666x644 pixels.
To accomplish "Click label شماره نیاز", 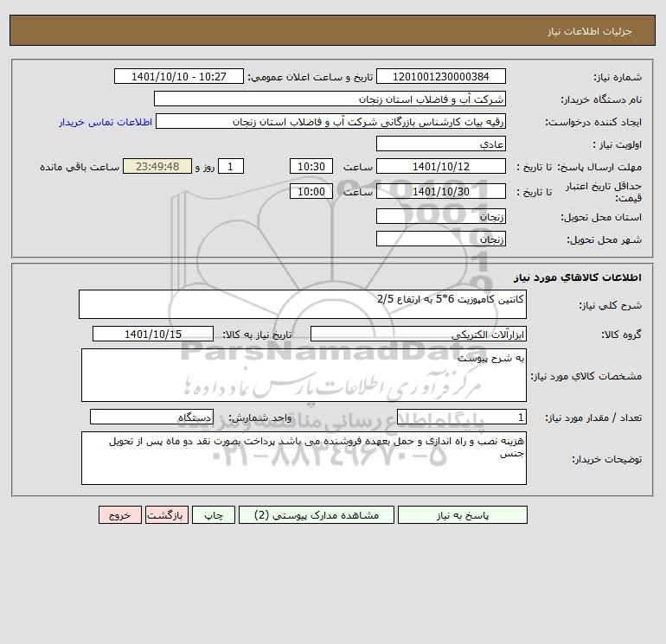I will pos(618,77).
